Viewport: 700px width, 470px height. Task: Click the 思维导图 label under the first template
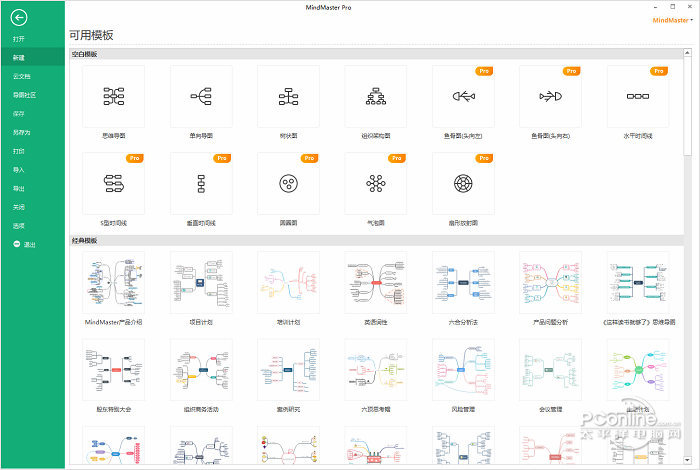(114, 136)
